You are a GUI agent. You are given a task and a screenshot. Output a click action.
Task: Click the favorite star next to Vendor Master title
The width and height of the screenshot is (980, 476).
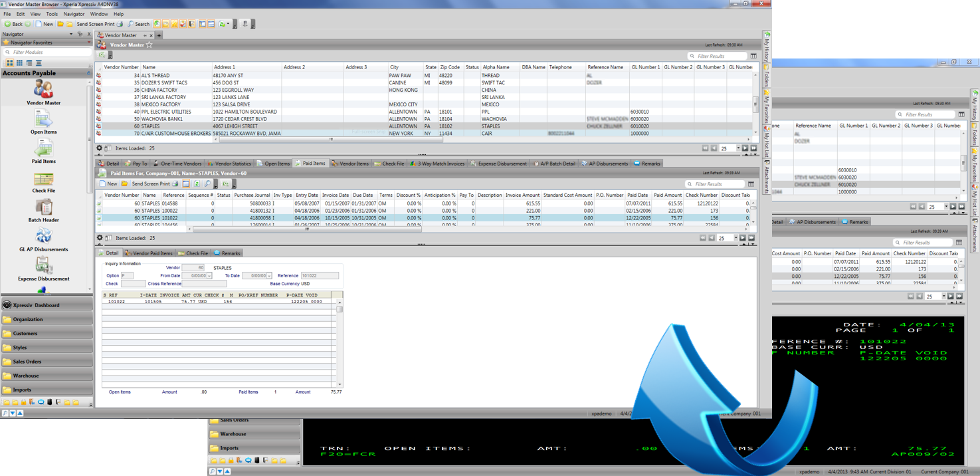click(149, 45)
